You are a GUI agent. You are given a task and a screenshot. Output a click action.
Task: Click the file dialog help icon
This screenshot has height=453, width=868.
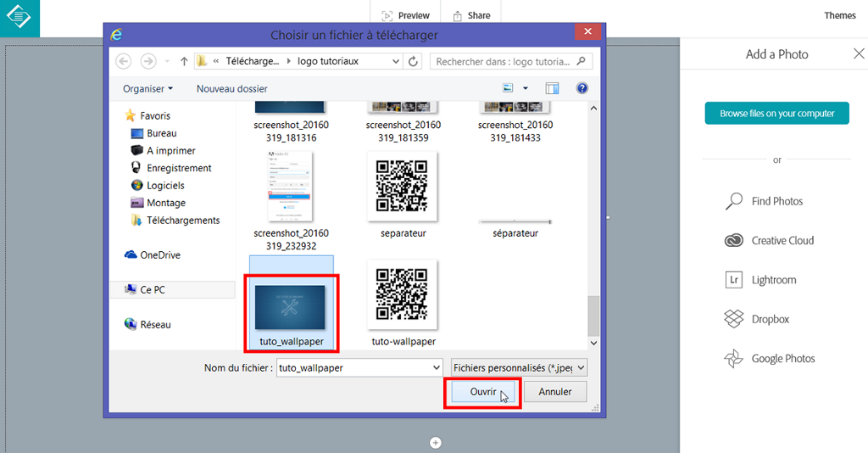582,88
